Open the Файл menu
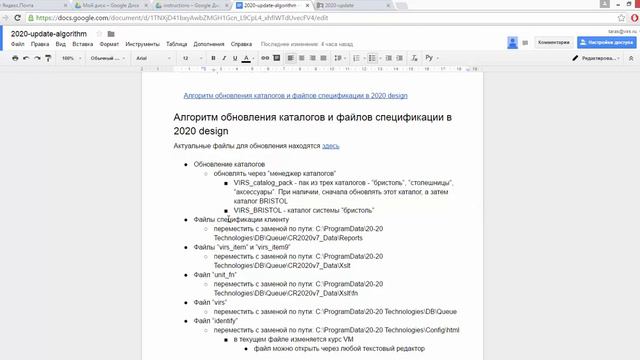The height and width of the screenshot is (360, 640). [x=18, y=44]
